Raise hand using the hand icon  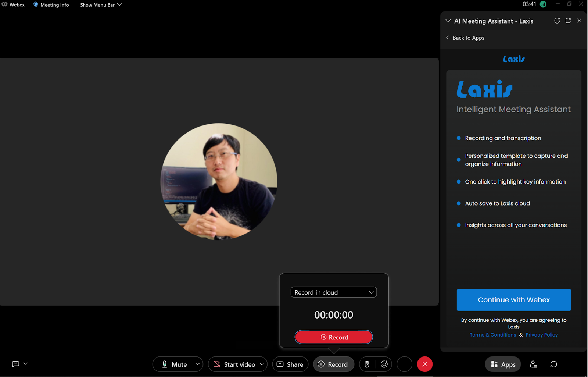[367, 364]
